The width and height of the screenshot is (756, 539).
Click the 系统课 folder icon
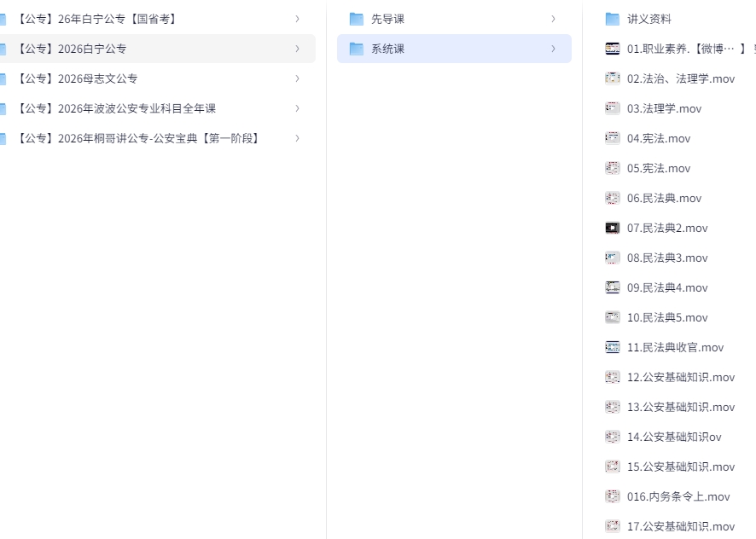(x=357, y=49)
